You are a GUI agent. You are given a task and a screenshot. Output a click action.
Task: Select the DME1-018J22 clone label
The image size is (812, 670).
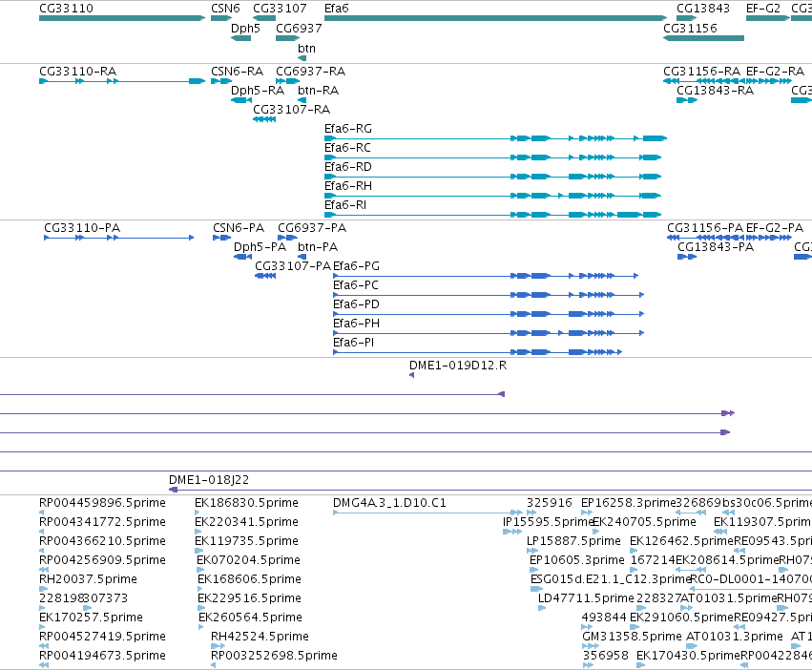(209, 480)
